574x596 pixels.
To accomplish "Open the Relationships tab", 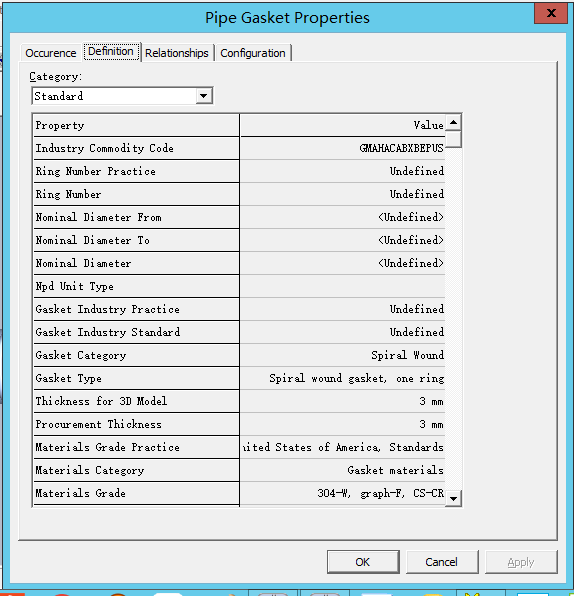I will pos(177,53).
